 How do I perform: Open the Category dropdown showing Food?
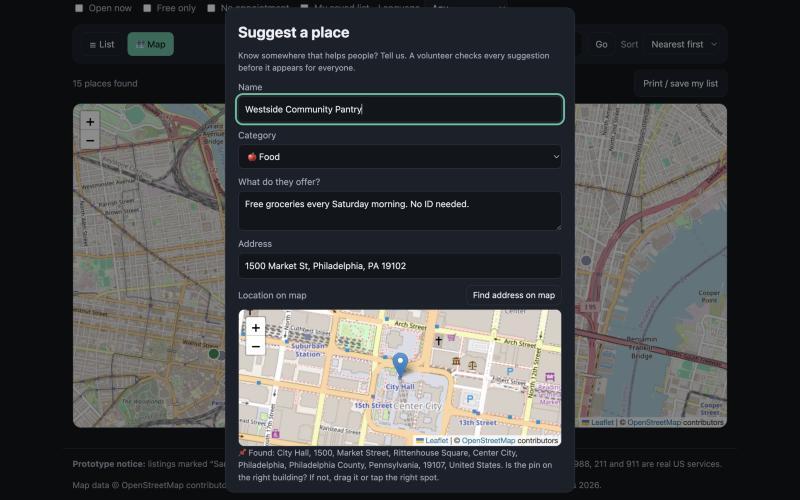coord(400,157)
